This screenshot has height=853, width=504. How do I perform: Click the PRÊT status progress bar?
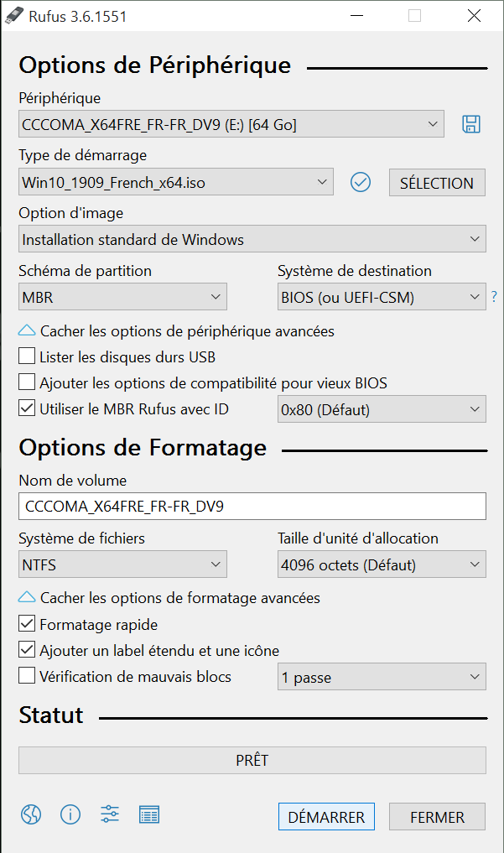click(x=252, y=761)
